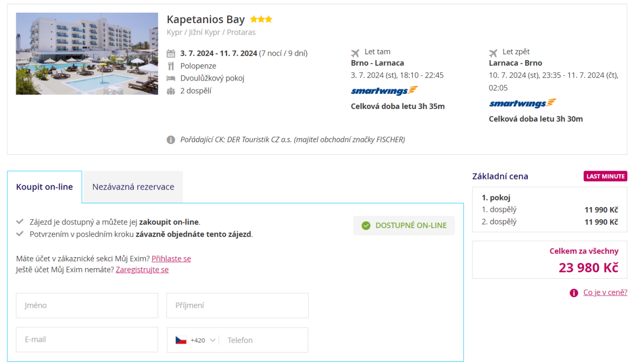The height and width of the screenshot is (364, 632).
Task: Click the calendar icon beside trip dates
Action: click(171, 53)
